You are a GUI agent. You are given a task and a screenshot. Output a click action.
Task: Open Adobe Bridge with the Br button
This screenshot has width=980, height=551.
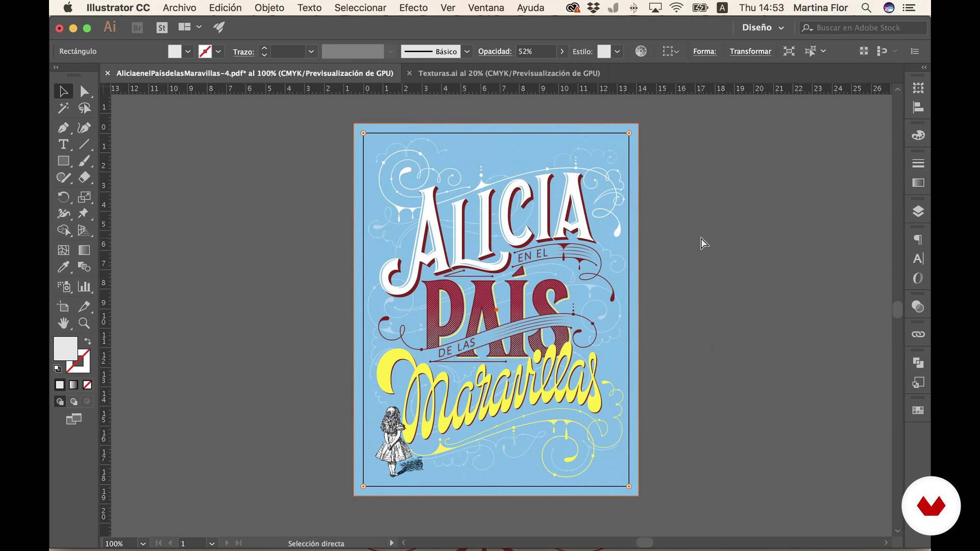click(137, 28)
